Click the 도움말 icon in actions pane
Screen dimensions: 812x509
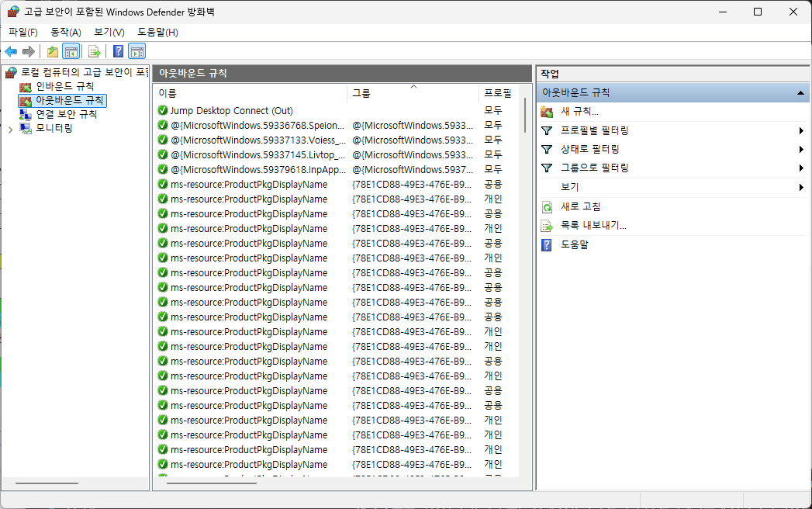pyautogui.click(x=546, y=244)
